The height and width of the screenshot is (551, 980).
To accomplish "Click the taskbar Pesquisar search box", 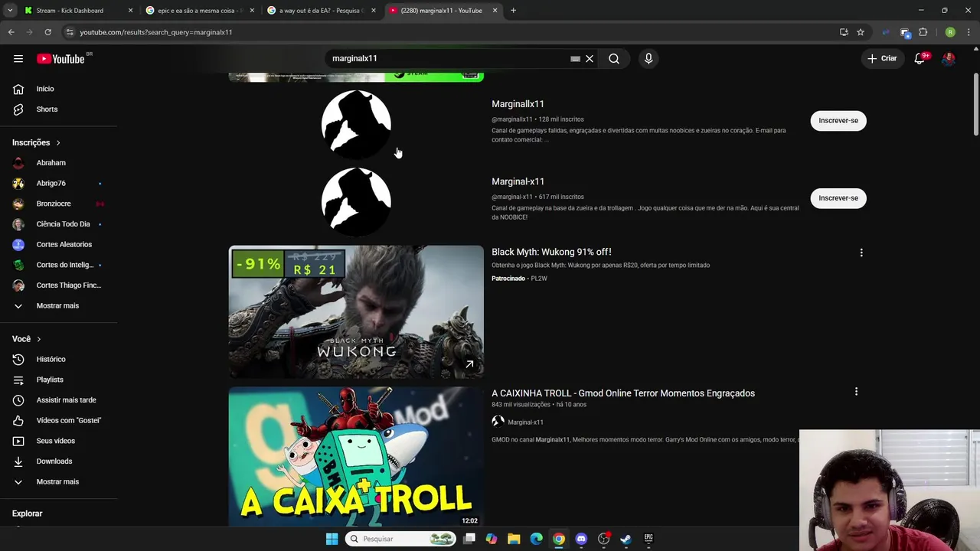I will [400, 539].
